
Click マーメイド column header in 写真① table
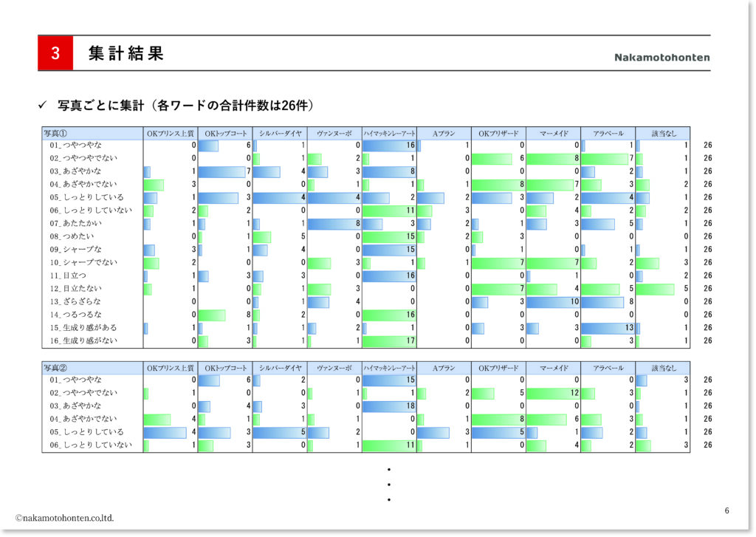[553, 134]
